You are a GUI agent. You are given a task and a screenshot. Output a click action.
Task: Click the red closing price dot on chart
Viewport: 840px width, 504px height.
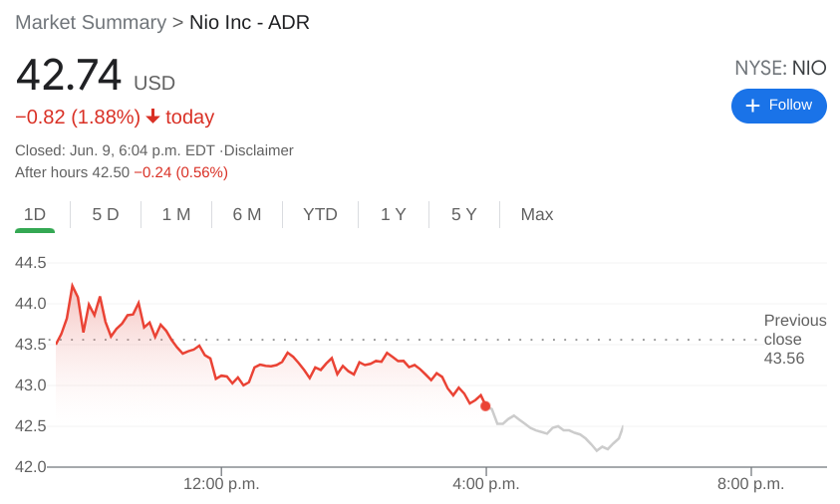point(485,406)
